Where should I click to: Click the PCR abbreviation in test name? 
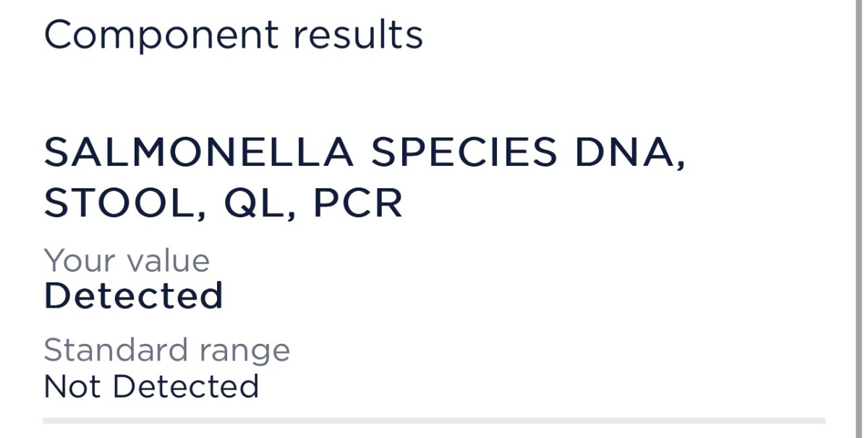(357, 204)
